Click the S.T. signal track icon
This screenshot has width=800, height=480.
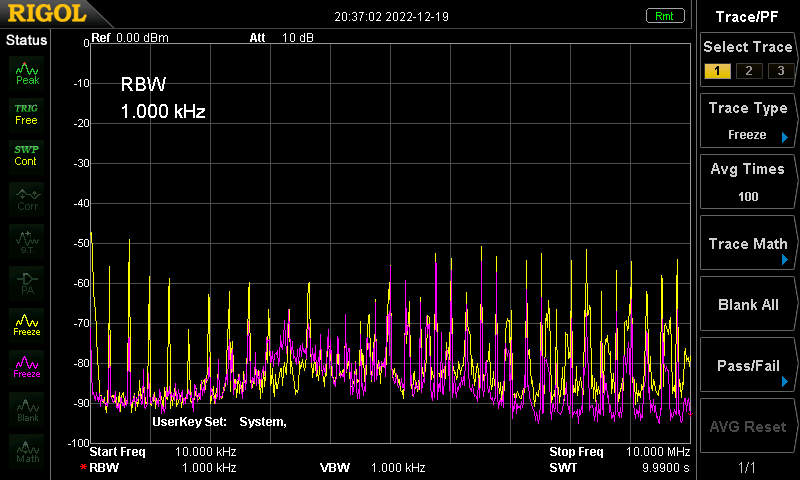coord(27,241)
